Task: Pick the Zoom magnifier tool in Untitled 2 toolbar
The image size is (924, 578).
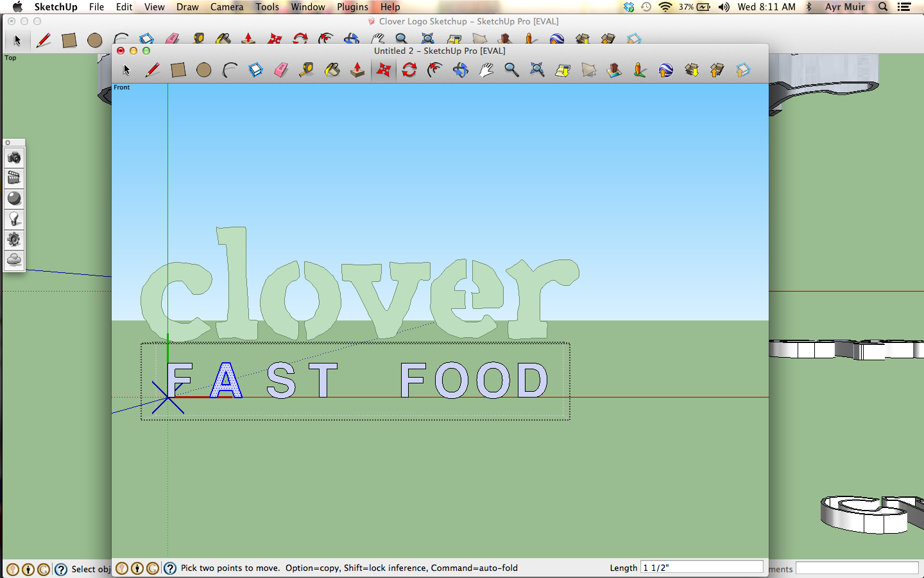Action: 511,70
